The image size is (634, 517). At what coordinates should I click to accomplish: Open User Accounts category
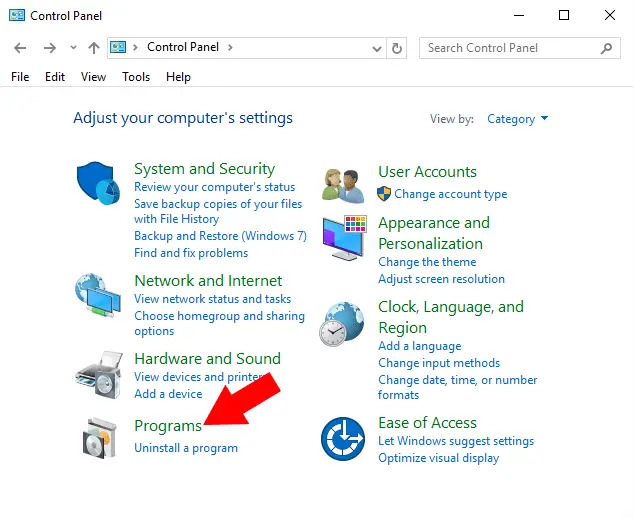coord(427,172)
